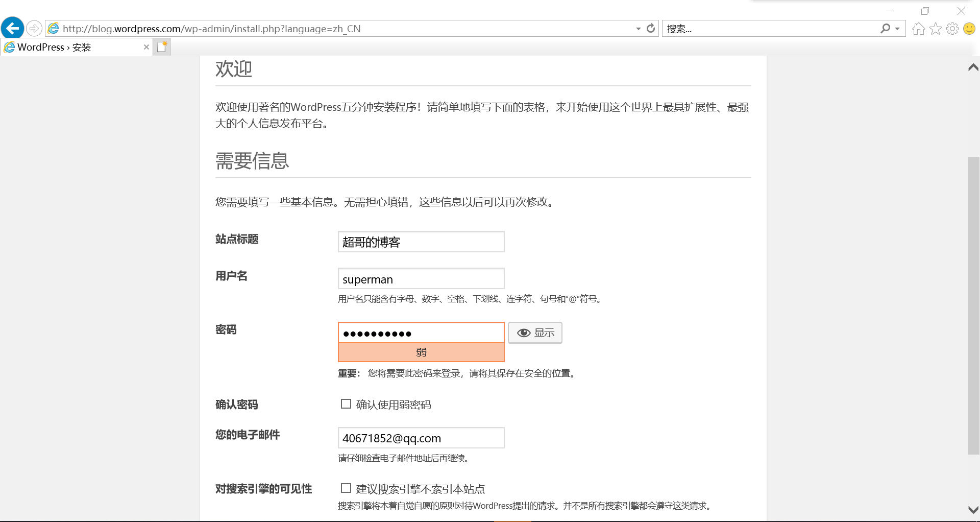Click the 密码 password field
The width and height of the screenshot is (980, 522).
[x=421, y=333]
